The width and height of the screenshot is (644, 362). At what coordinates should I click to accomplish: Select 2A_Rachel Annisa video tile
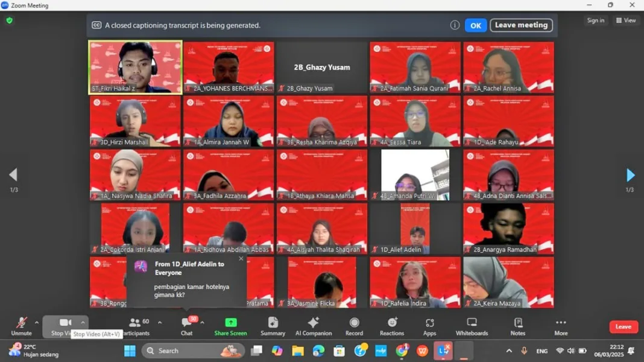(508, 68)
